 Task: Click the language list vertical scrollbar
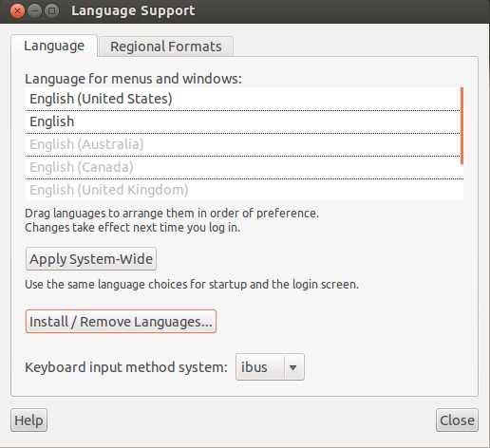pyautogui.click(x=462, y=126)
